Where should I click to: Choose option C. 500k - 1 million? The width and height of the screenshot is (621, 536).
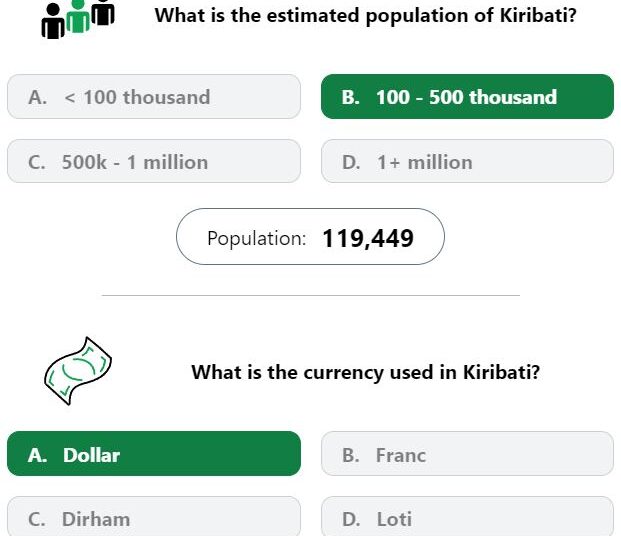[x=154, y=161]
